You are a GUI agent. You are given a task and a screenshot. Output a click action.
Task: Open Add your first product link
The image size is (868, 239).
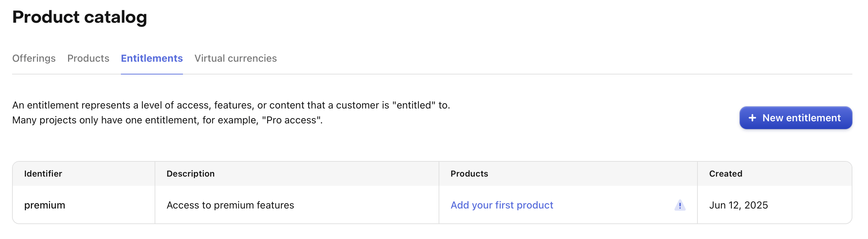(x=502, y=205)
